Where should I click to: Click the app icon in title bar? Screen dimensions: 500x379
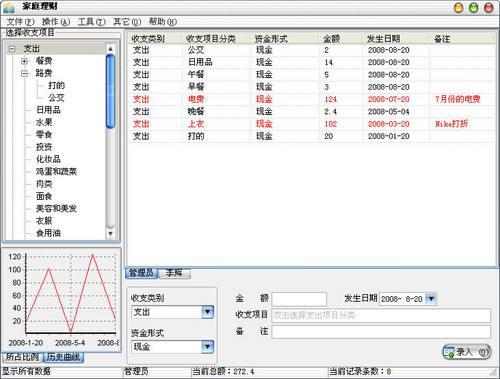pos(8,7)
